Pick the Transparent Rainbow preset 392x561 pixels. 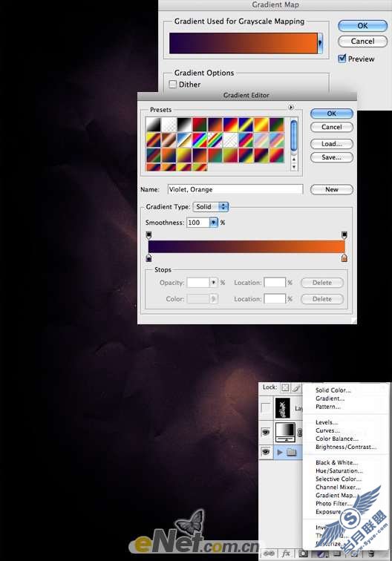click(x=215, y=140)
